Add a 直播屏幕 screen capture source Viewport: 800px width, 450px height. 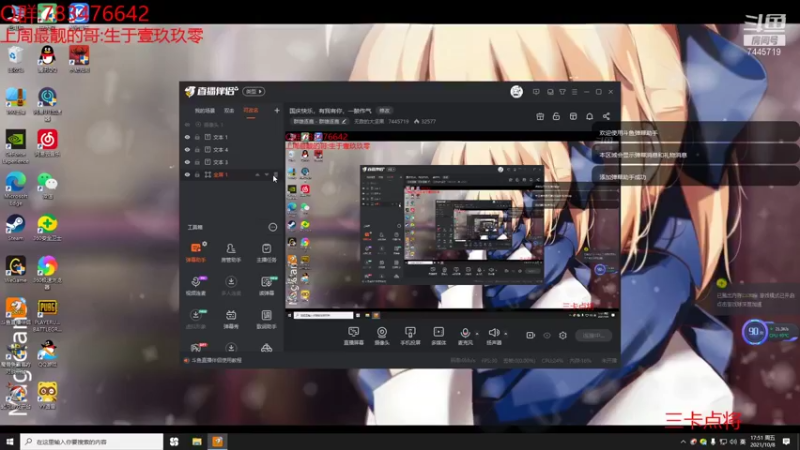(x=354, y=336)
